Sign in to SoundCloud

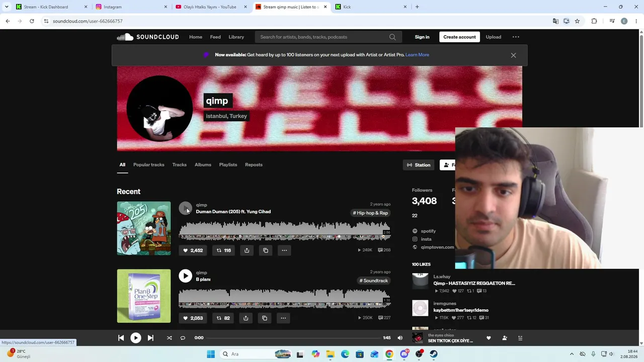(422, 37)
